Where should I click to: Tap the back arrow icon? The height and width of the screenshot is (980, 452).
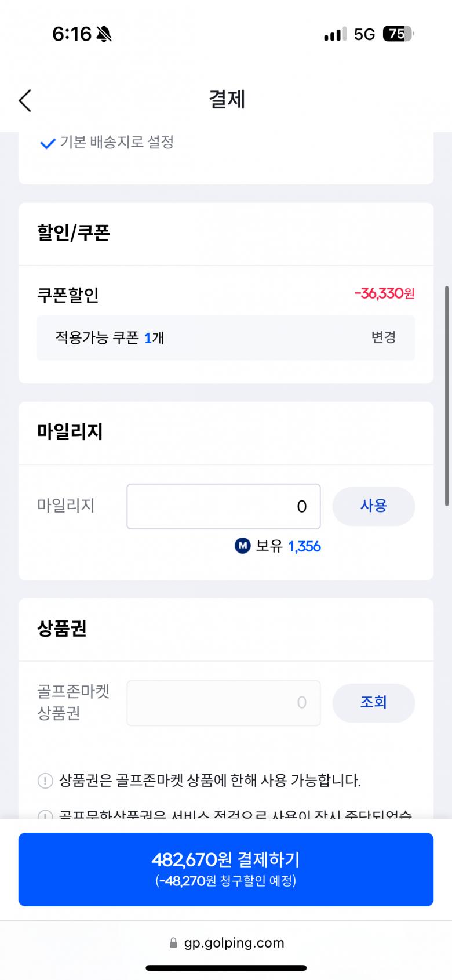pos(25,100)
